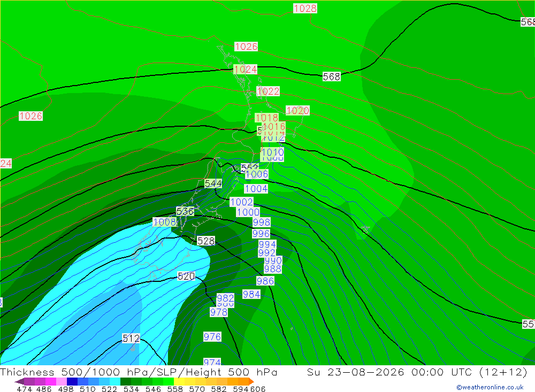Select the cyan legend swatch before dark green
Screen dimensions: 535x392
coord(115,381)
